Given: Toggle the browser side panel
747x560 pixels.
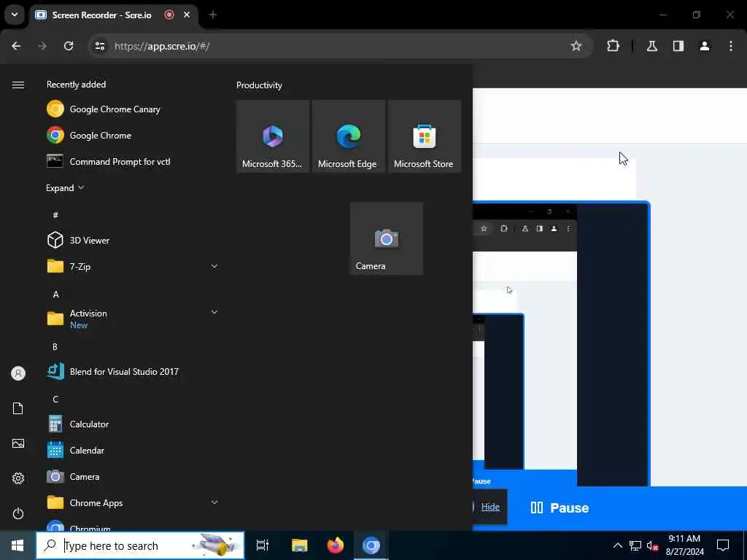Looking at the screenshot, I should tap(678, 46).
